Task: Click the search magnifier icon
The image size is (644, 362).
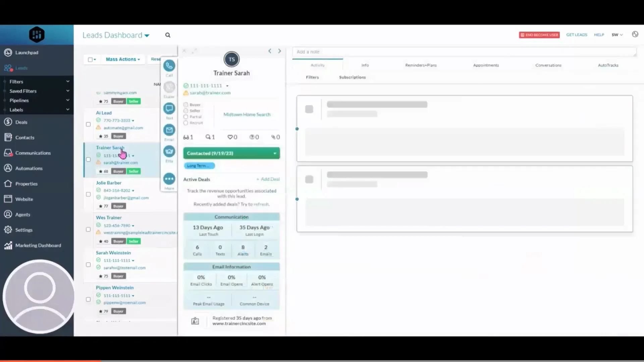Action: point(168,35)
